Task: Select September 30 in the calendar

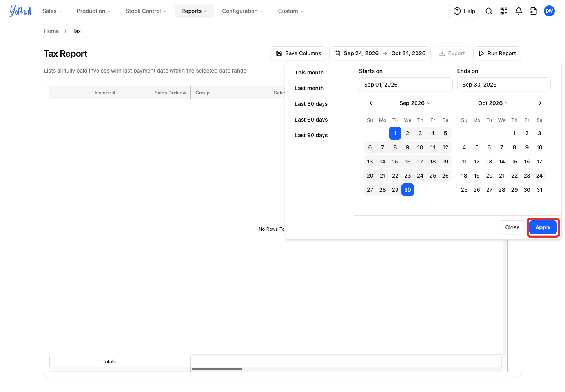Action: click(x=408, y=190)
